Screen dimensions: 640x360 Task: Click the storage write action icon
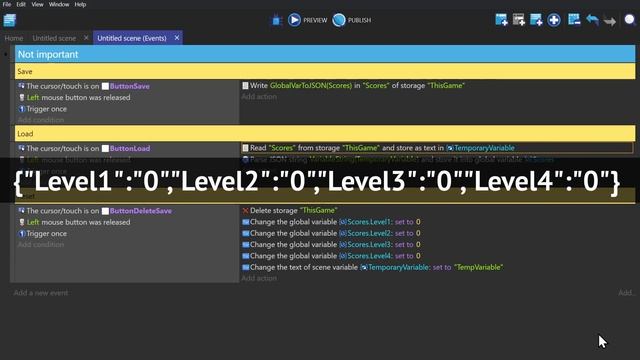click(245, 86)
